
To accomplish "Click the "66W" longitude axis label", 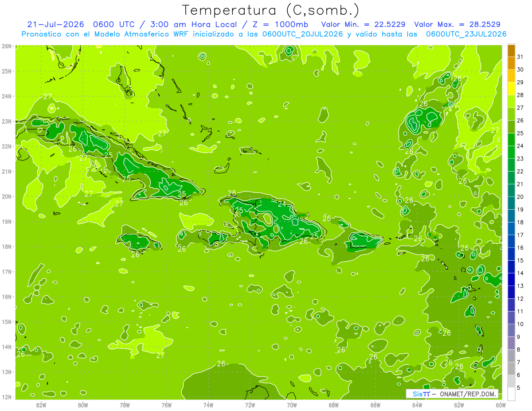I will click(375, 405).
